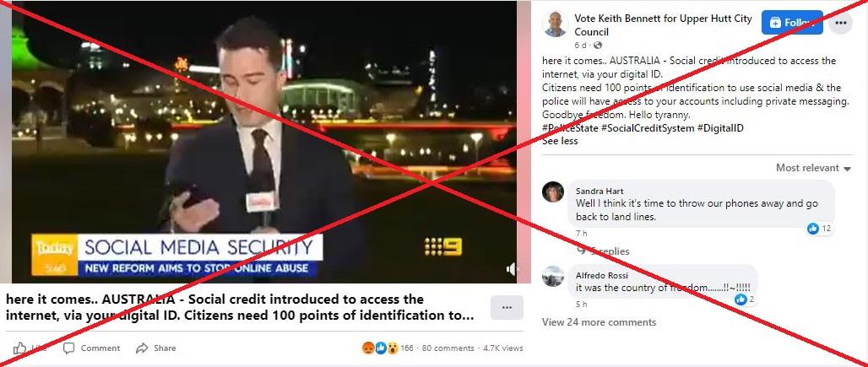The height and width of the screenshot is (367, 868).
Task: Click the Like thumbs-up icon below video
Action: coord(20,348)
